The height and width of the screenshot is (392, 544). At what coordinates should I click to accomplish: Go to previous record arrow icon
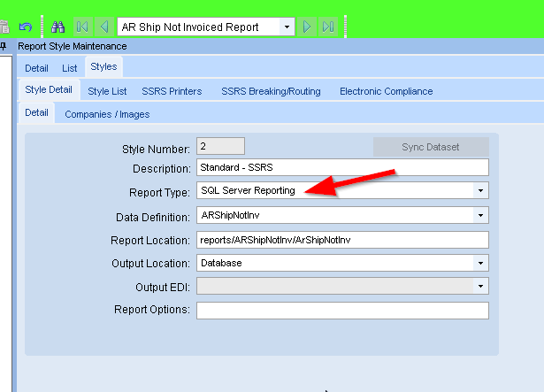104,27
